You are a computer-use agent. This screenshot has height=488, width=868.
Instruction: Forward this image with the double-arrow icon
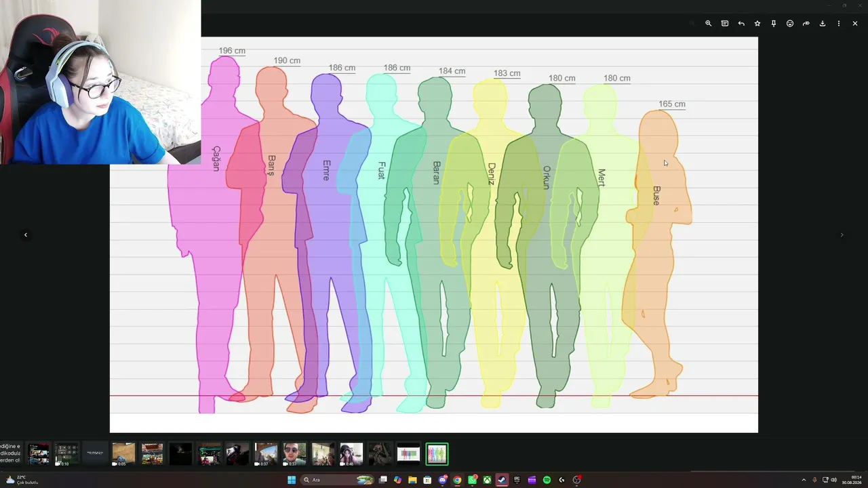click(806, 23)
